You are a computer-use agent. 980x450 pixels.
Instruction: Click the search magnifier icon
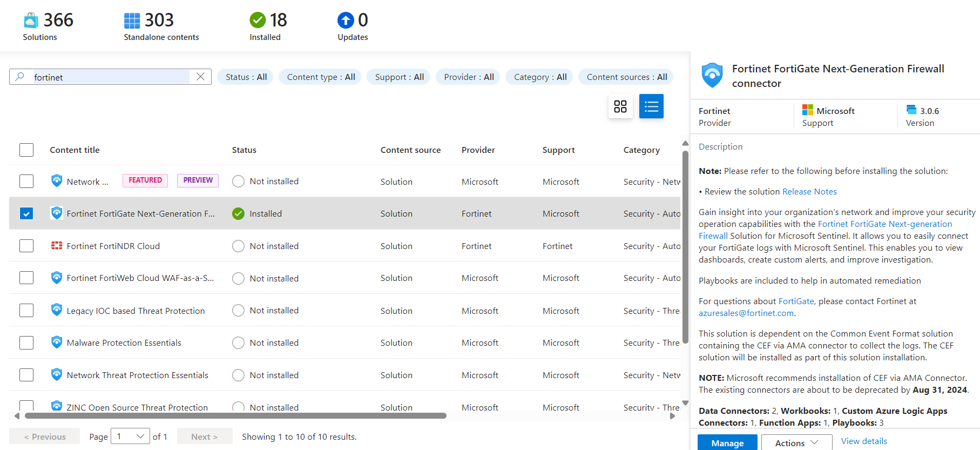(20, 77)
